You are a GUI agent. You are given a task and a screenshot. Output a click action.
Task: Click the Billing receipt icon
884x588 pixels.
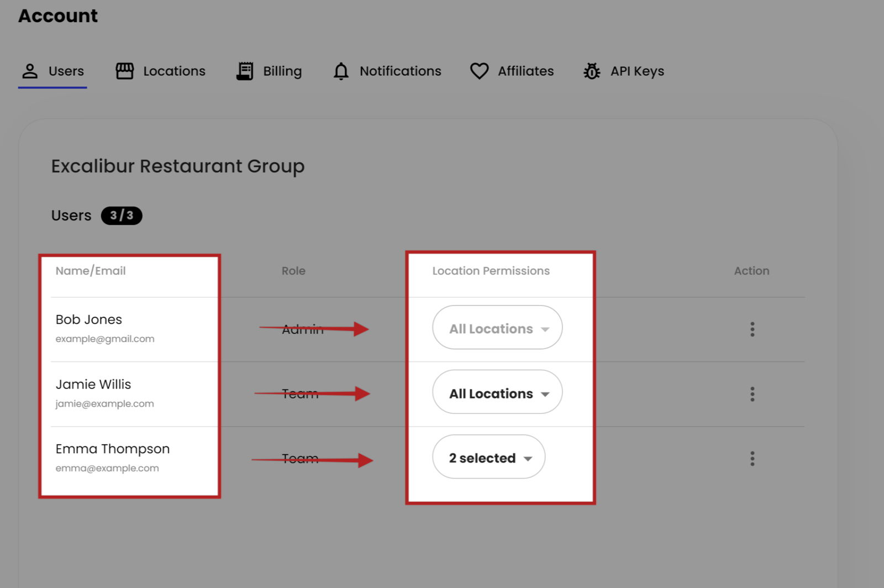[x=245, y=71]
